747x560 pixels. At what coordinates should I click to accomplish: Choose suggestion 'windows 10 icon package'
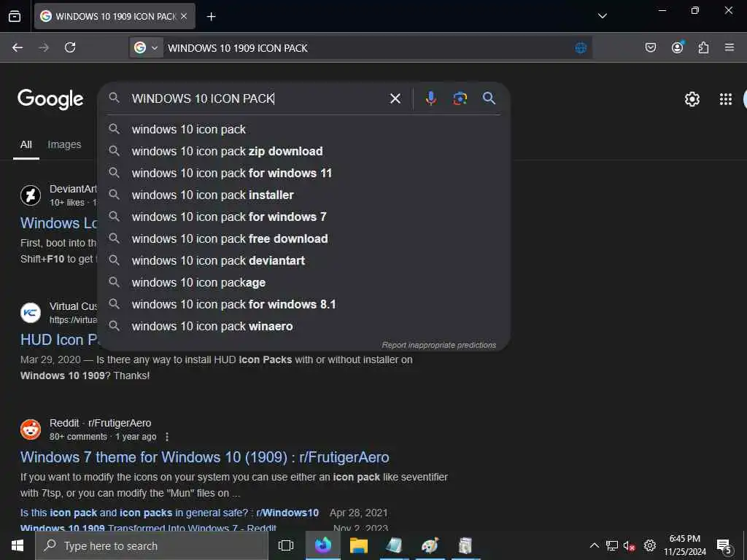click(x=304, y=283)
